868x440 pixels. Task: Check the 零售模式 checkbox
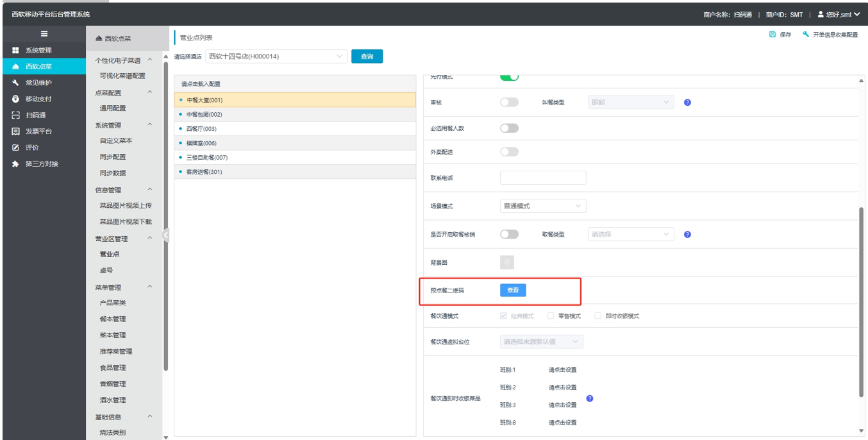tap(551, 316)
